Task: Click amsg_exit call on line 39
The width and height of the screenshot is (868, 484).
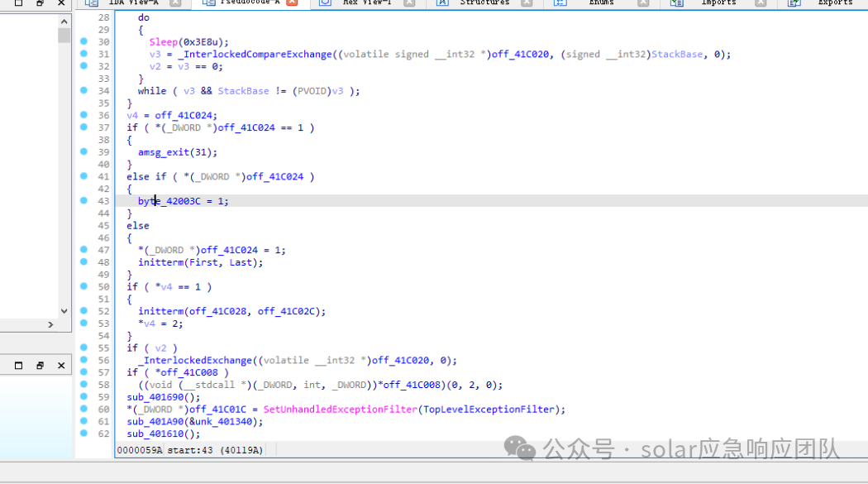Action: point(164,152)
